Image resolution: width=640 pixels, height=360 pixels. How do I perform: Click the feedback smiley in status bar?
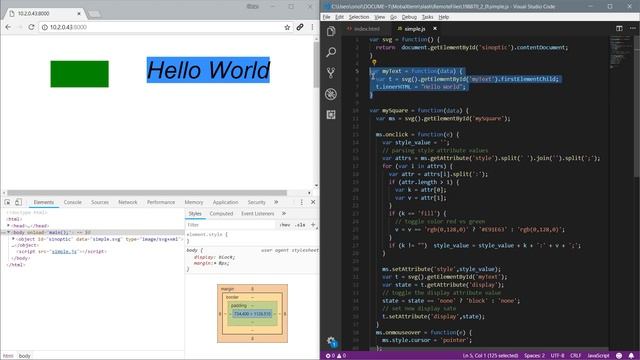[619, 356]
